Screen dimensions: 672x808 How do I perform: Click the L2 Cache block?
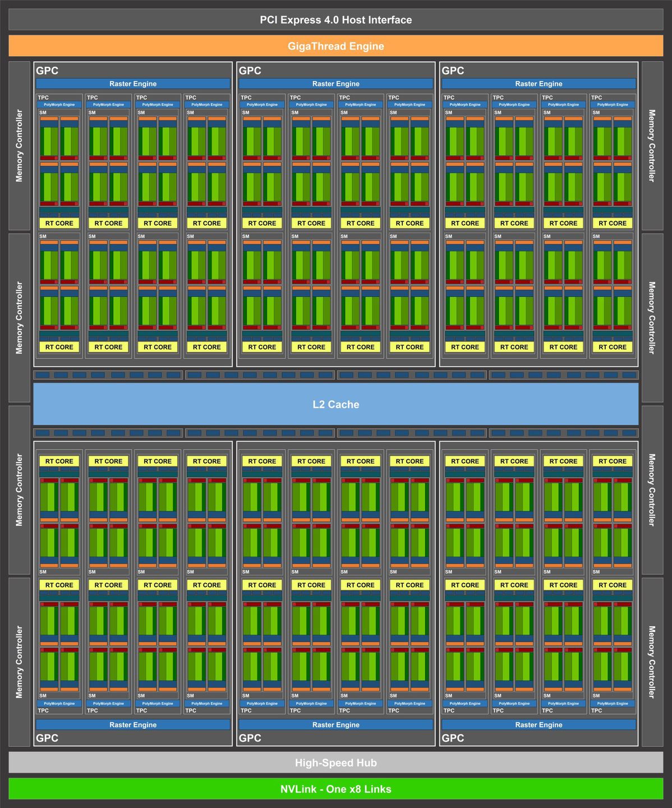[336, 404]
